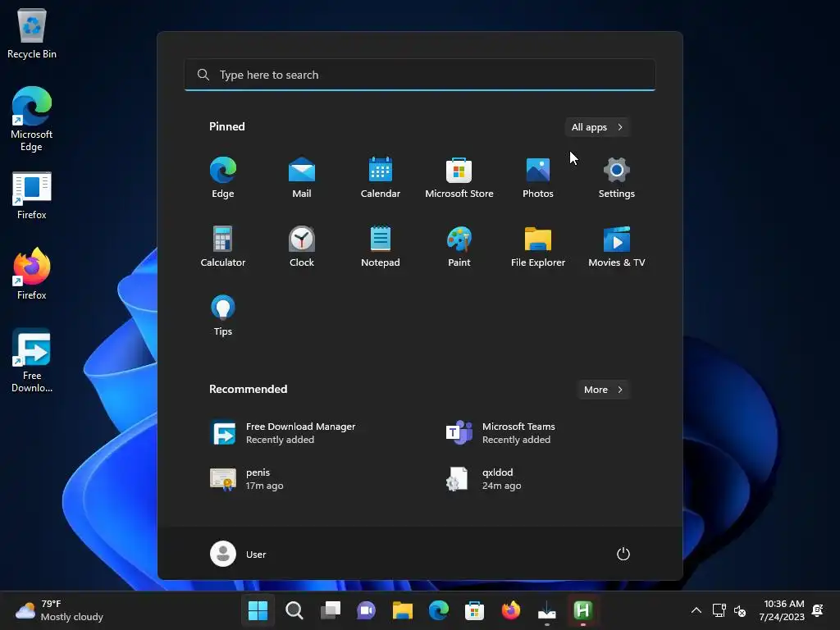The height and width of the screenshot is (630, 840).
Task: Open taskbar Search
Action: pyautogui.click(x=294, y=610)
